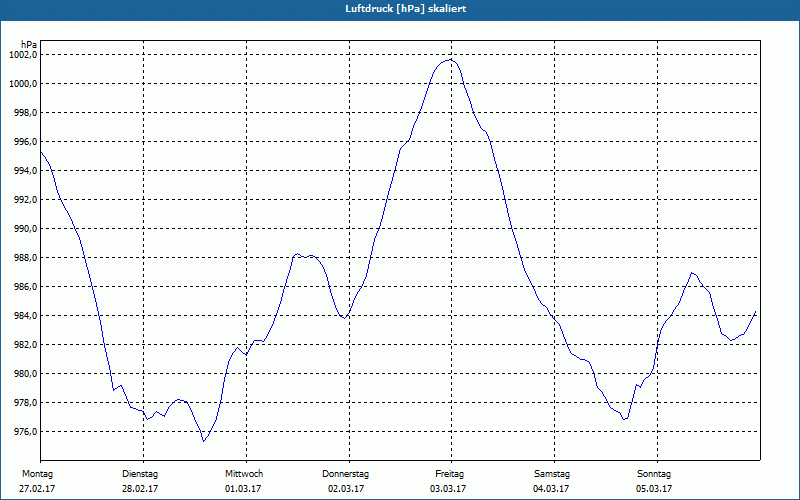This screenshot has width=800, height=500.
Task: Click the lowest curve point after Dienstag
Action: click(x=204, y=441)
